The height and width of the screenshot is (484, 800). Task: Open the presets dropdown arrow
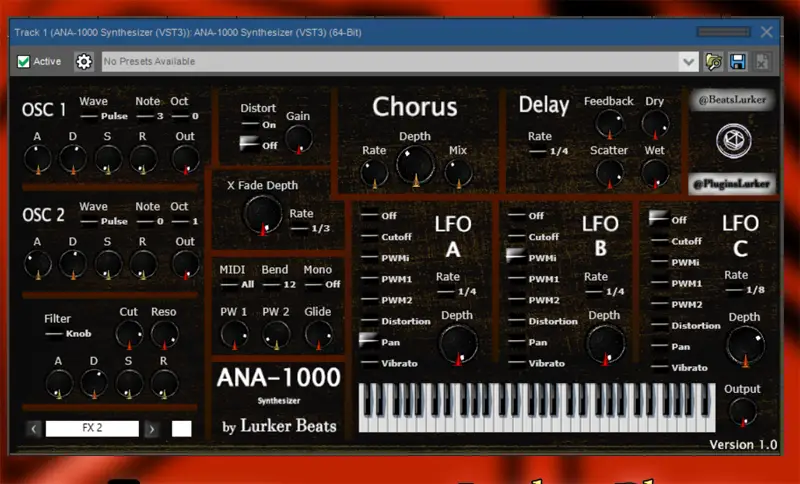click(688, 62)
